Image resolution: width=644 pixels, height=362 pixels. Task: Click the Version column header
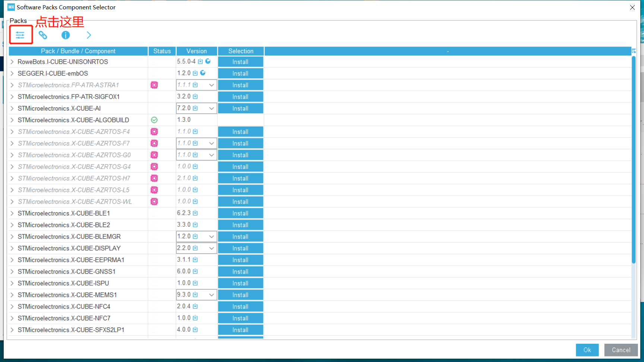click(197, 51)
